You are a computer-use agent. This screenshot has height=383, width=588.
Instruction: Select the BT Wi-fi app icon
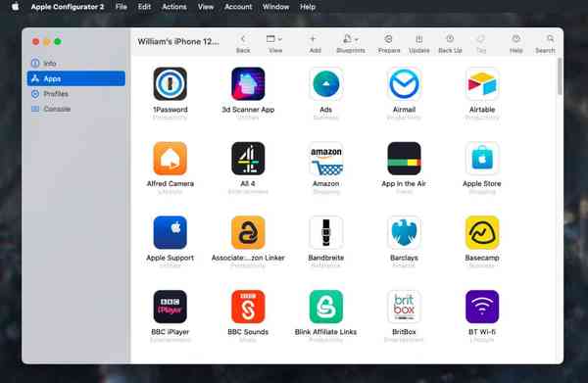point(482,307)
